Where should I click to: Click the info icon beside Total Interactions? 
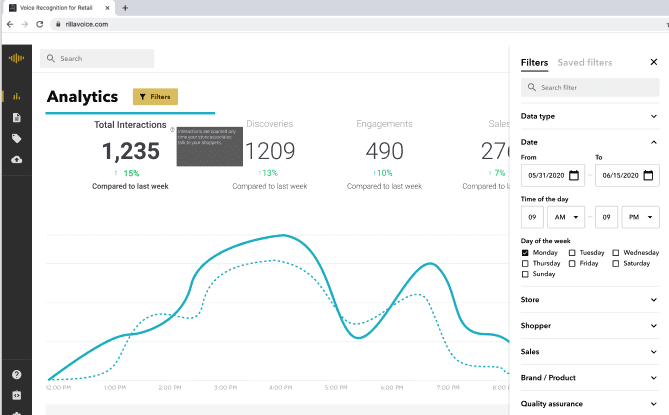[x=172, y=129]
